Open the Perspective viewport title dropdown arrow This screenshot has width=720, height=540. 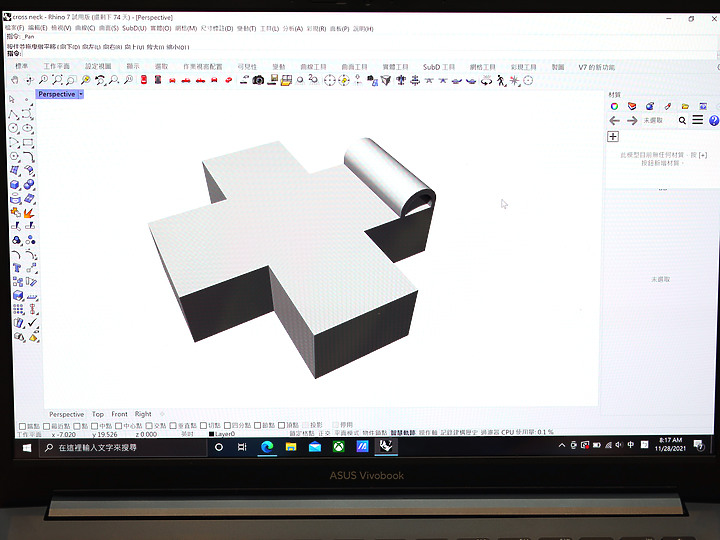[x=81, y=94]
